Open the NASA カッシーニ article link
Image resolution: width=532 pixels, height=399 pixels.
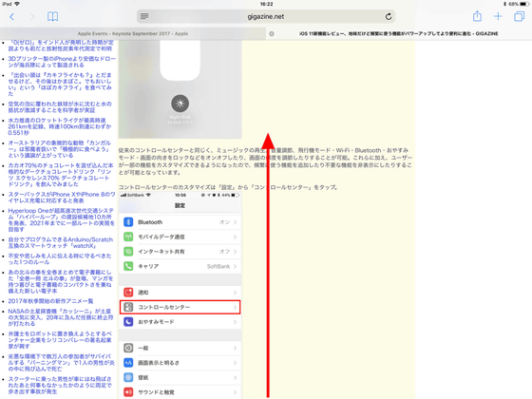(x=61, y=317)
